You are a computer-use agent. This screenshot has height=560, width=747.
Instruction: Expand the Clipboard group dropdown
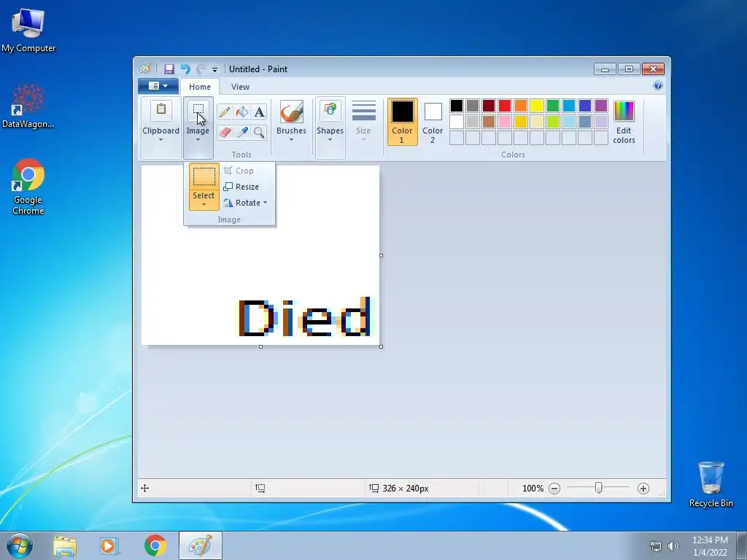click(161, 139)
